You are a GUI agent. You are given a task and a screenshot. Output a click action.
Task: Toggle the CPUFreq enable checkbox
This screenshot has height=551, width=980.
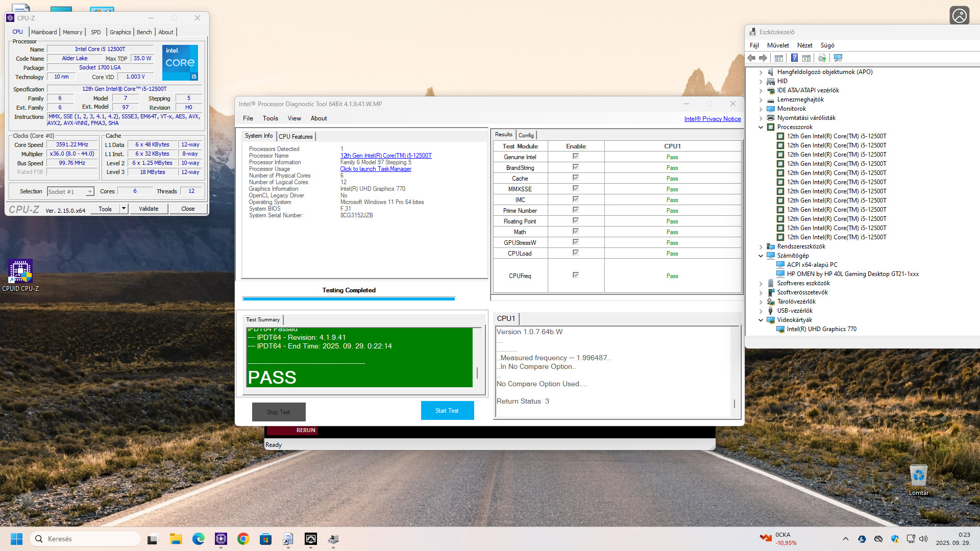[575, 275]
